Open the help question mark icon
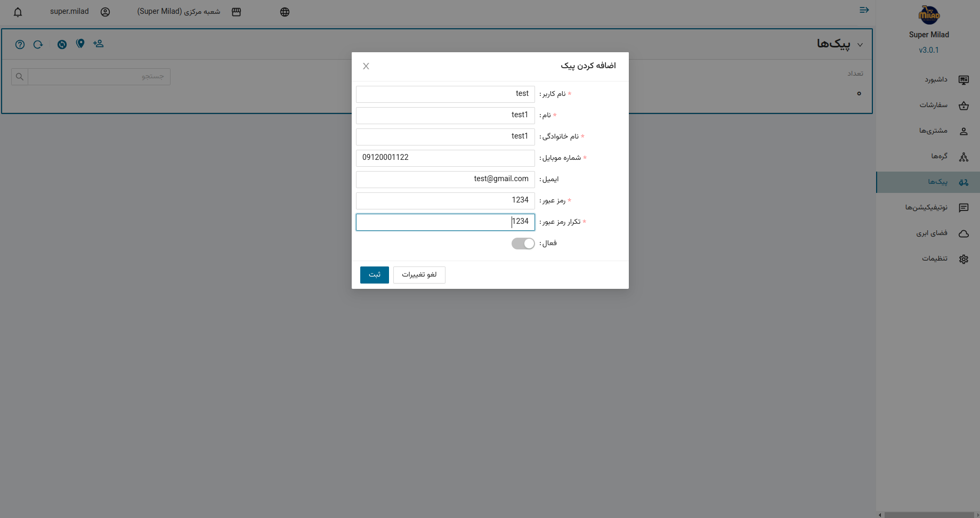This screenshot has width=980, height=518. click(x=20, y=45)
